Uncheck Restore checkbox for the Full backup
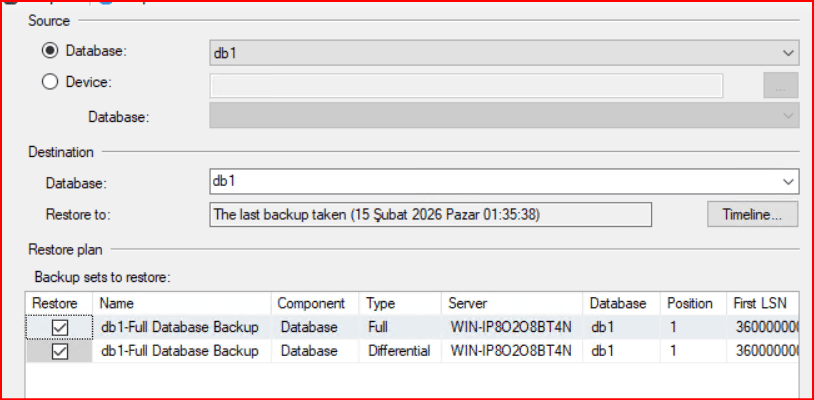The height and width of the screenshot is (400, 814). pos(59,327)
